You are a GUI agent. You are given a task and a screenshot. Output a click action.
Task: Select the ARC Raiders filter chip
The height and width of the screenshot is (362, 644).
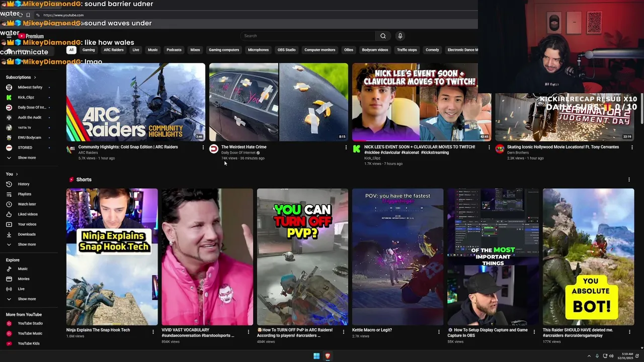click(114, 50)
